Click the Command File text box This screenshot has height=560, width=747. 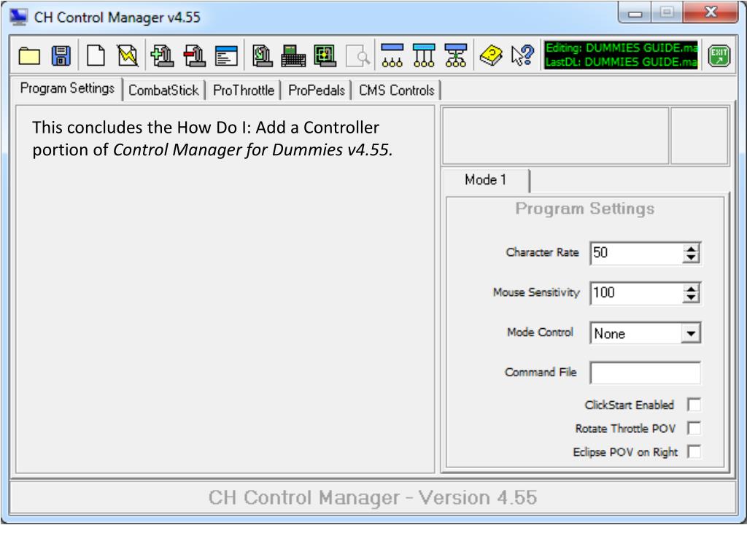[645, 373]
